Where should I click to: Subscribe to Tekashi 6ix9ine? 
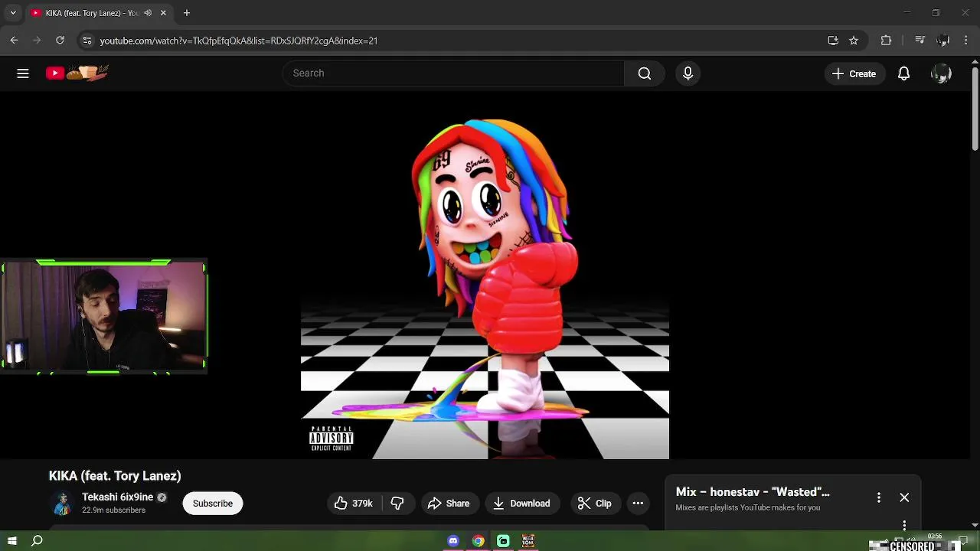pyautogui.click(x=213, y=503)
